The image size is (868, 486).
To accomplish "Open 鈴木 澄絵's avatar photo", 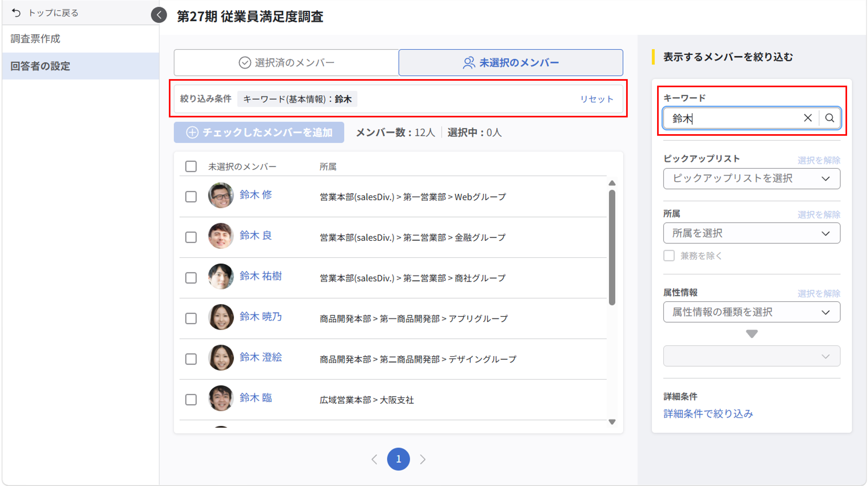I will (221, 358).
